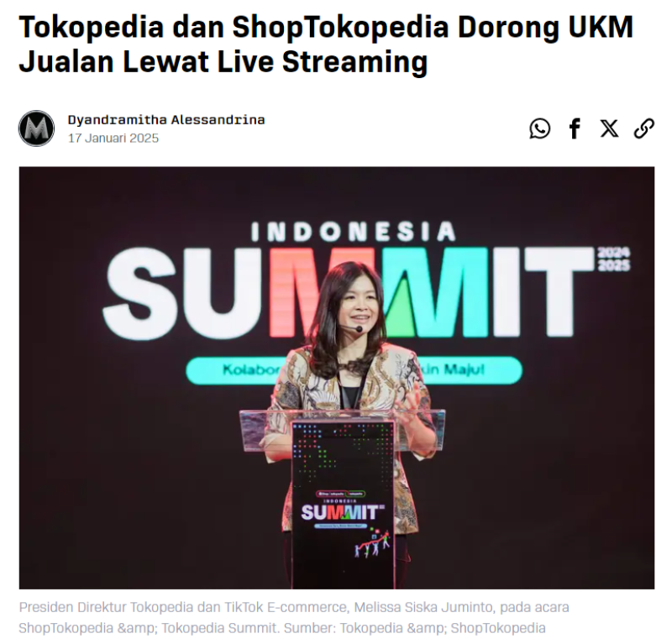Click the teal Kolaborasi Makin Maju banner
Image resolution: width=672 pixels, height=644 pixels.
354,369
